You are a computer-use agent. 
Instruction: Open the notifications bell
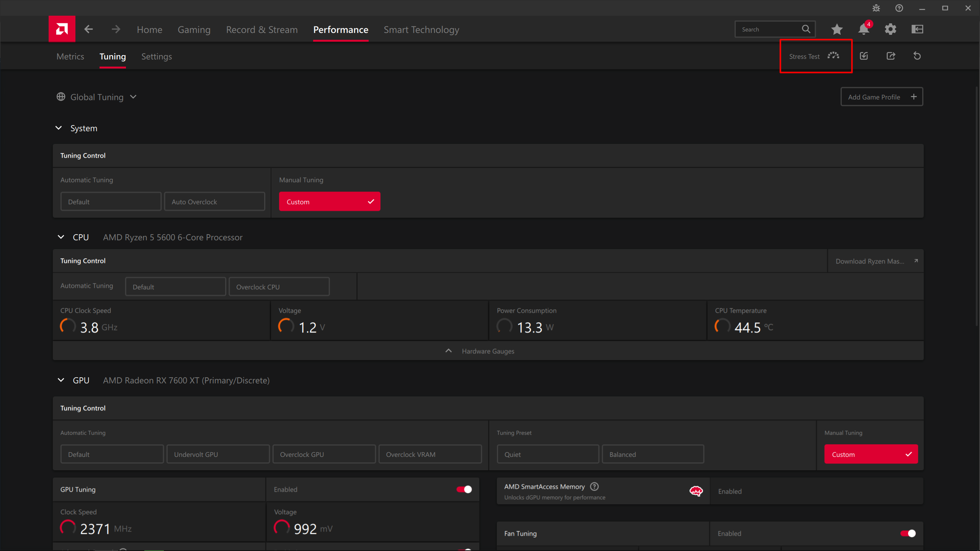[864, 29]
